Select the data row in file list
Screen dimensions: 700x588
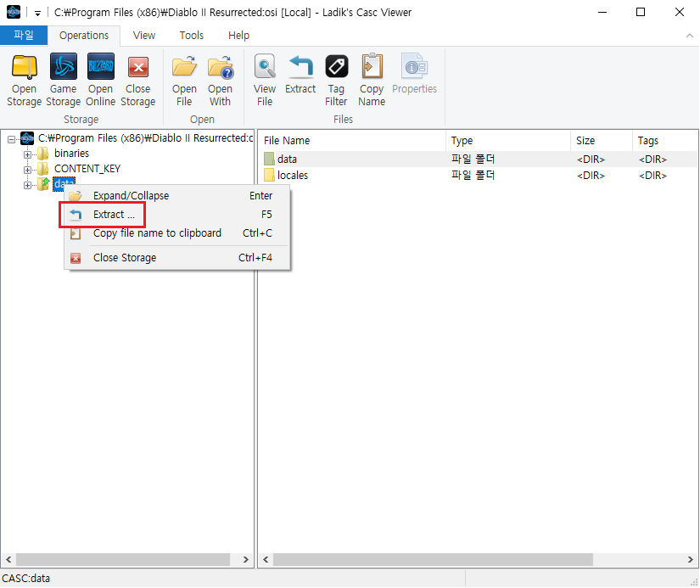[x=478, y=159]
